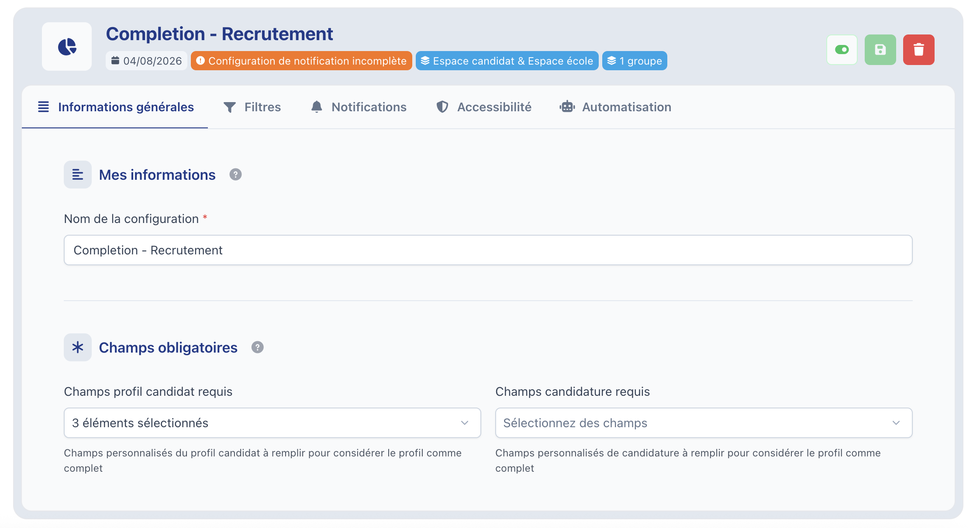
Task: Open the Automatisation tab
Action: 615,107
